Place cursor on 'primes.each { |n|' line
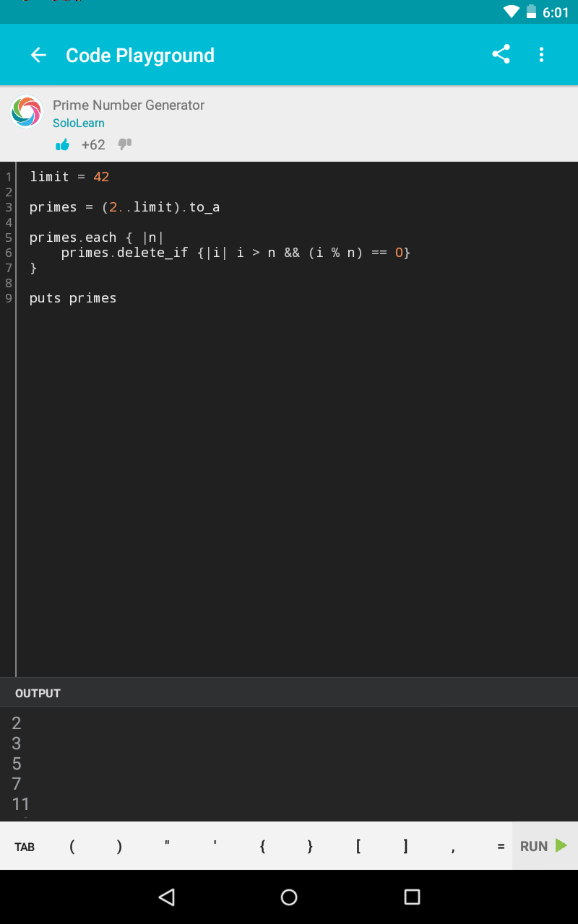Image resolution: width=578 pixels, height=924 pixels. coord(97,237)
